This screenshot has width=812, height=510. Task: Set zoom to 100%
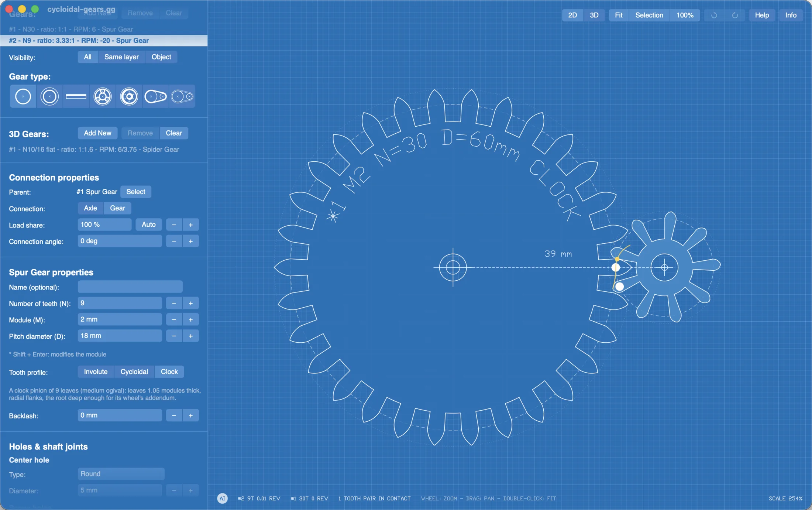point(685,15)
